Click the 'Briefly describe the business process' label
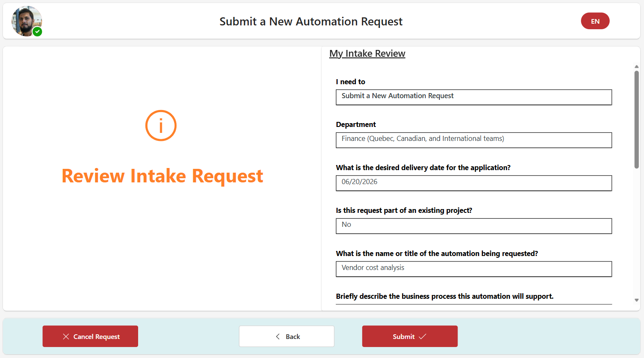The width and height of the screenshot is (644, 358). tap(444, 296)
